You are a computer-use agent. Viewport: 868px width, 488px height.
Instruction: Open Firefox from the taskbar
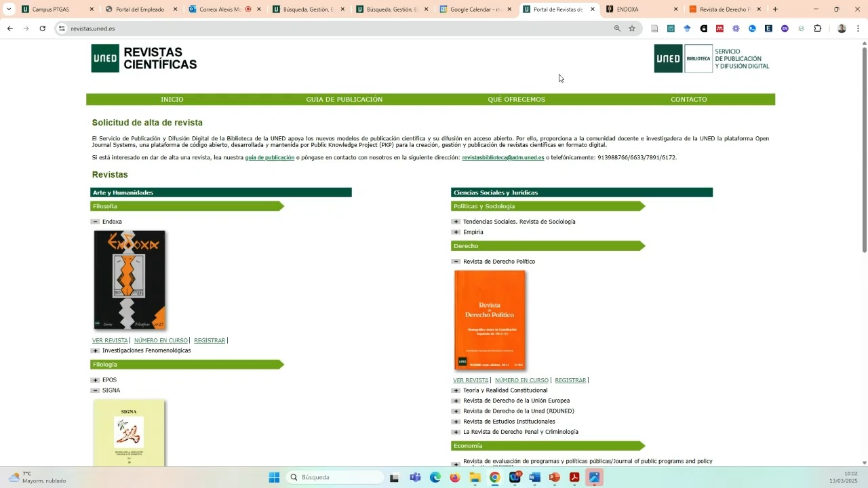[454, 477]
